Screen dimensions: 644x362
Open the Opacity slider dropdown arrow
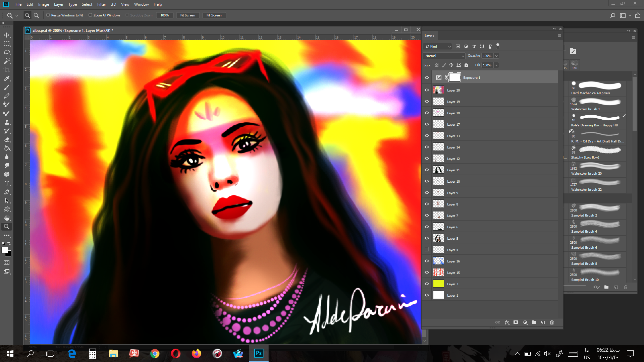point(496,56)
